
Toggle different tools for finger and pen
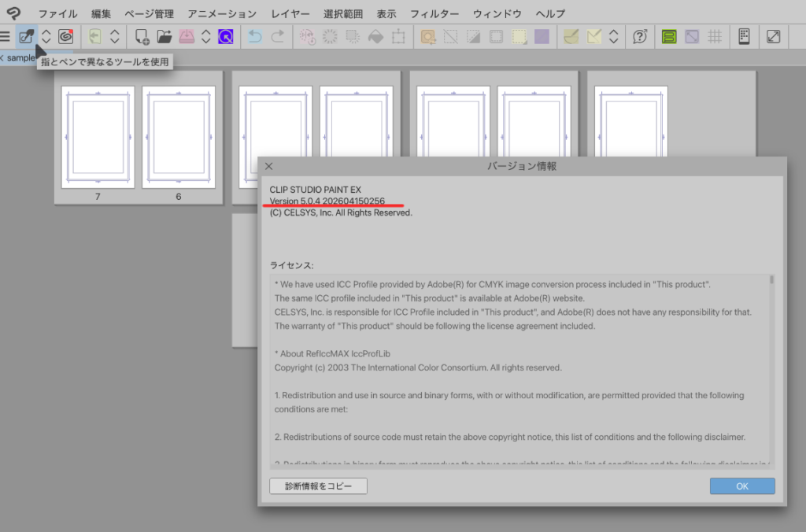pyautogui.click(x=26, y=36)
